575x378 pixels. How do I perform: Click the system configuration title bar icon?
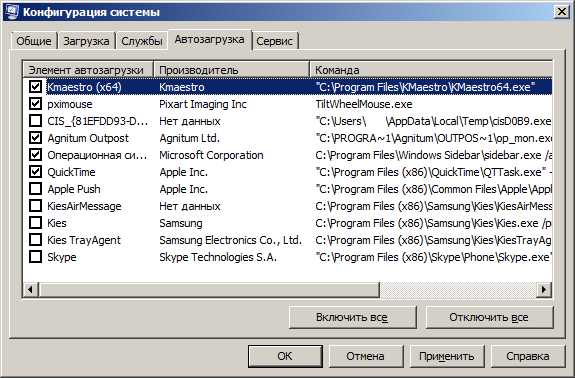pos(11,11)
